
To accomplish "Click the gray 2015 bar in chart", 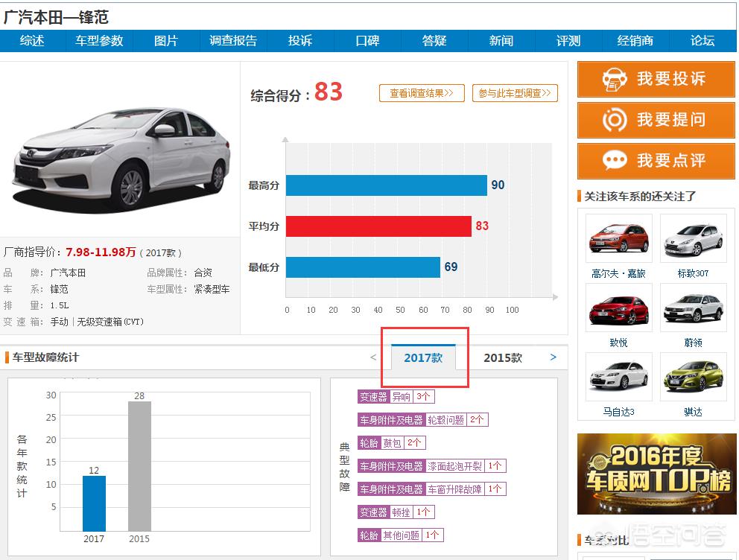I will tap(139, 466).
